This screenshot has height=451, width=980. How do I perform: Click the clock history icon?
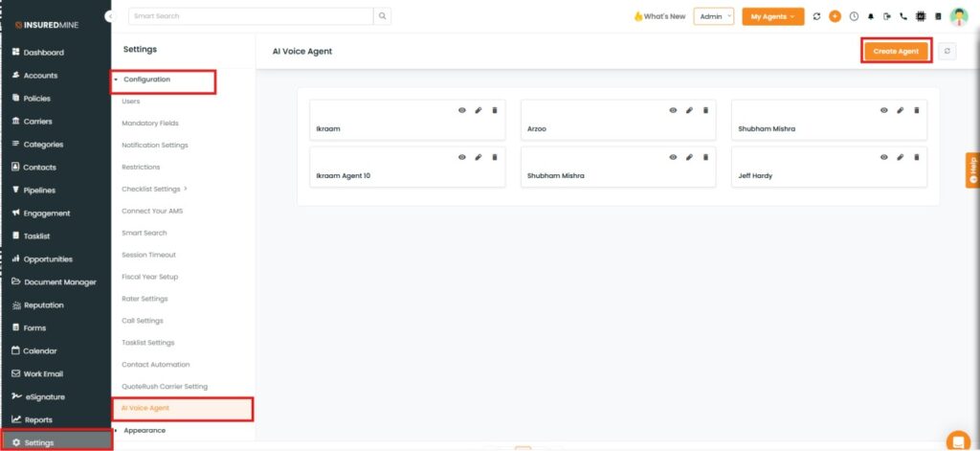click(854, 16)
